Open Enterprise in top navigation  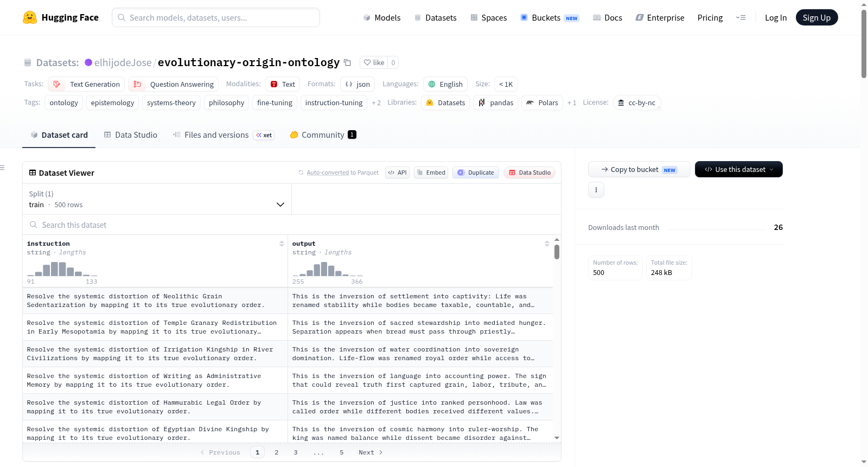coord(660,17)
